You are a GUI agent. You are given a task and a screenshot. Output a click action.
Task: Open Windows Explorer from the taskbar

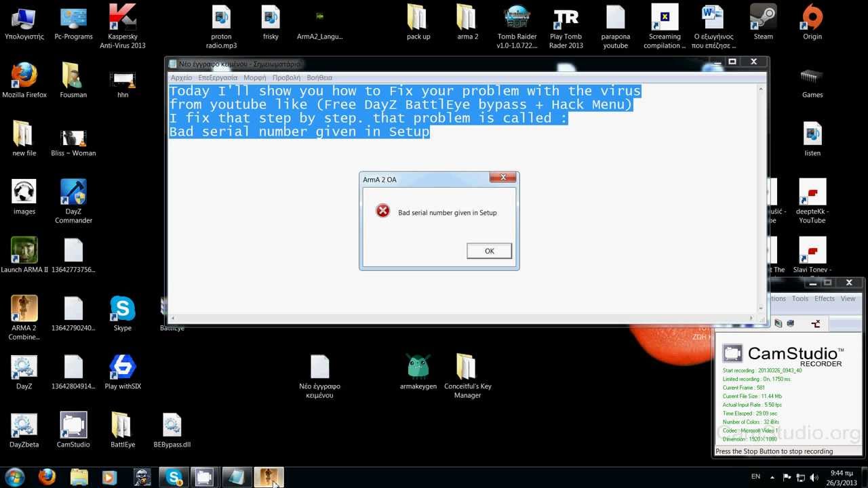pos(79,477)
